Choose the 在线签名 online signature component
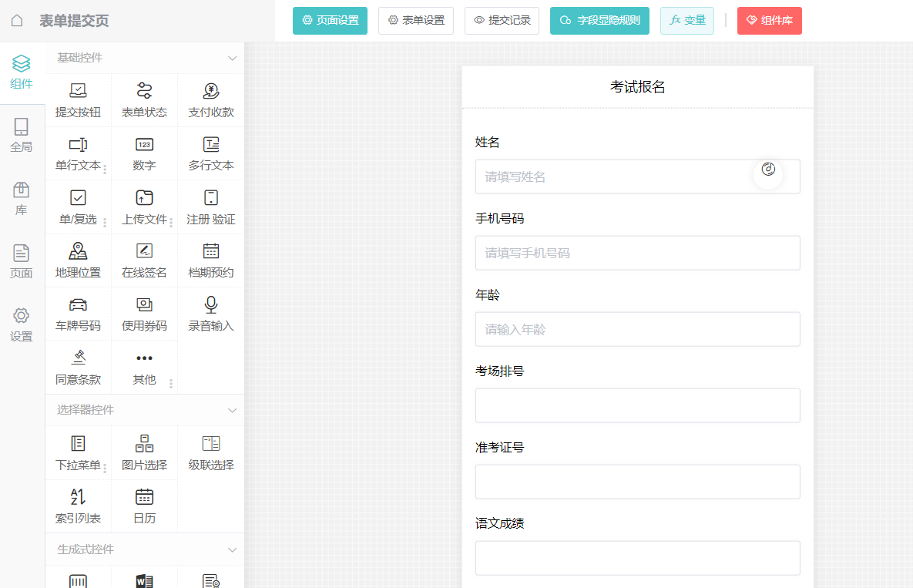The image size is (913, 588). 144,260
